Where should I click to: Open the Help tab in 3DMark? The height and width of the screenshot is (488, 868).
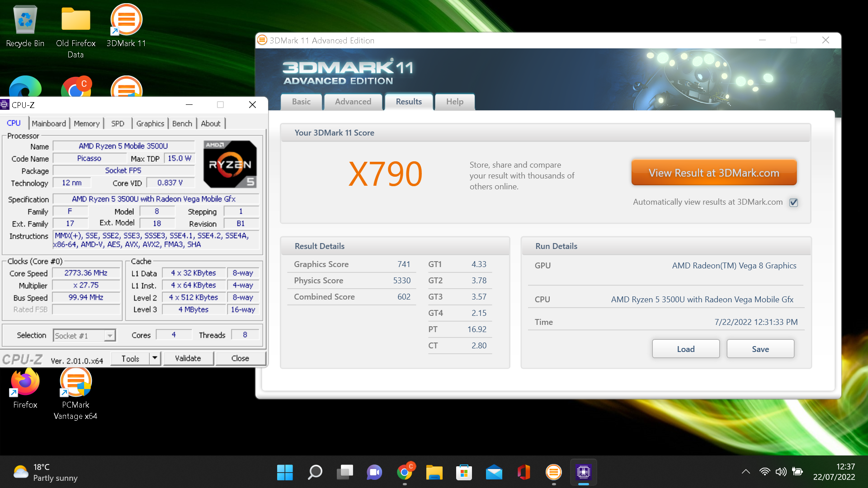pos(455,102)
